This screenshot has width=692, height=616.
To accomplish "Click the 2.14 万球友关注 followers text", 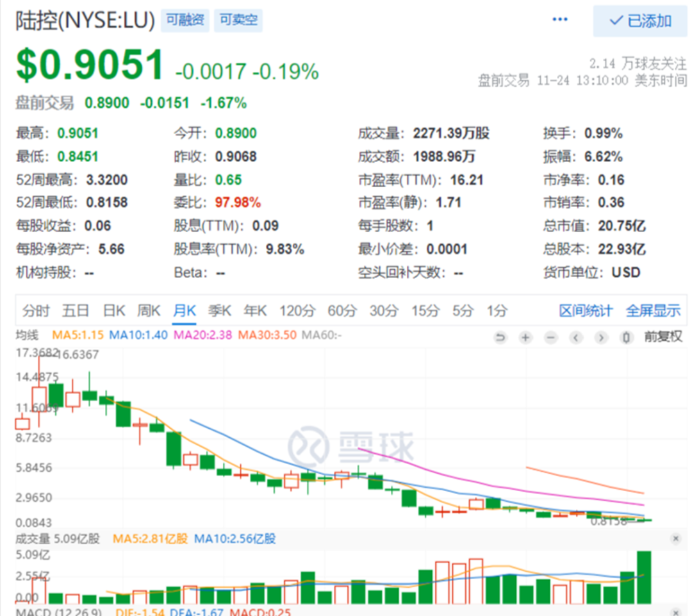I will (638, 63).
